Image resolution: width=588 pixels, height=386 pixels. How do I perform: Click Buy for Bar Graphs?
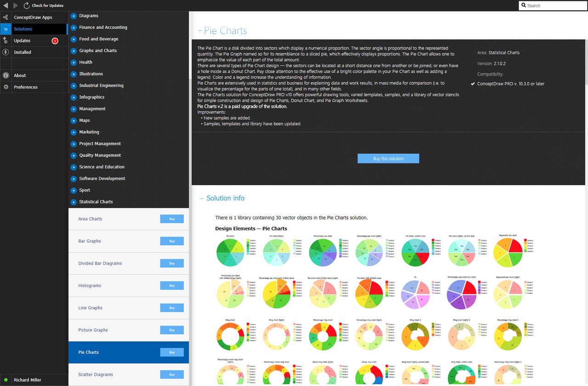pos(172,241)
